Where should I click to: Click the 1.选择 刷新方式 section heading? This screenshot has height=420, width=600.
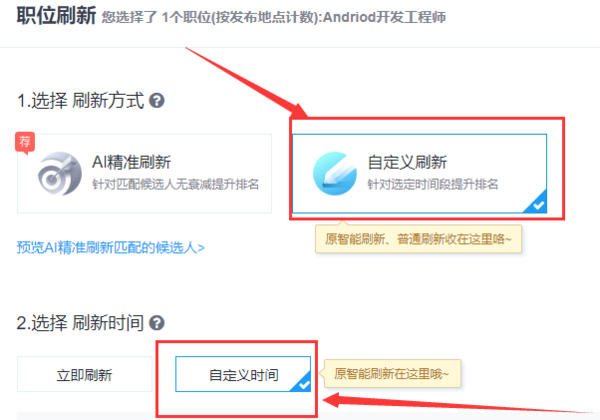pyautogui.click(x=80, y=101)
